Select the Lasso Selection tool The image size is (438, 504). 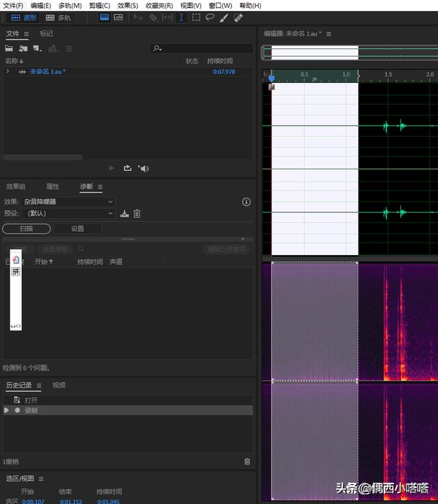pos(210,18)
